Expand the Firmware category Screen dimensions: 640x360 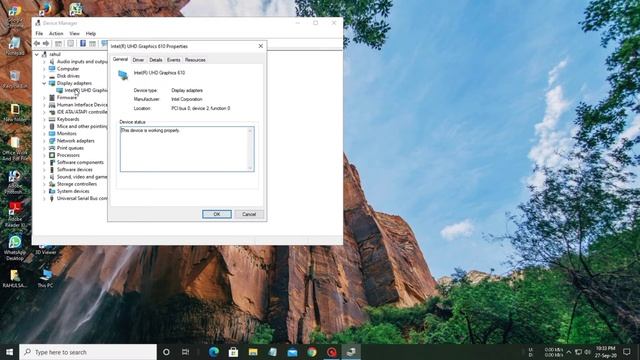coord(44,98)
